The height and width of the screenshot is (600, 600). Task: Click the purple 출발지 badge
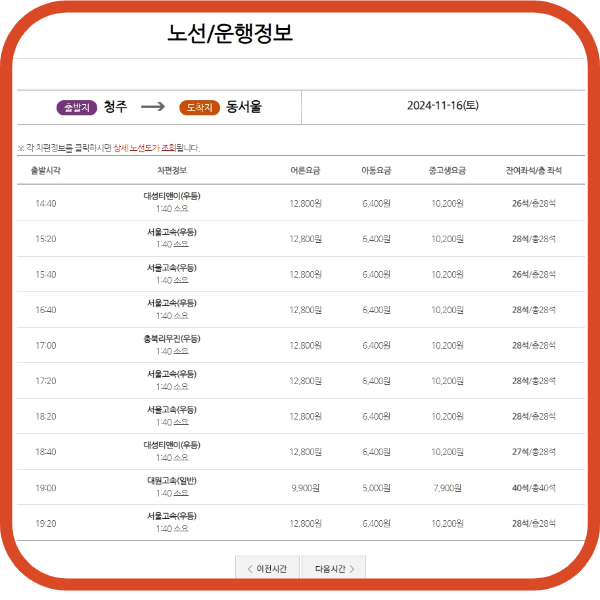pos(77,108)
